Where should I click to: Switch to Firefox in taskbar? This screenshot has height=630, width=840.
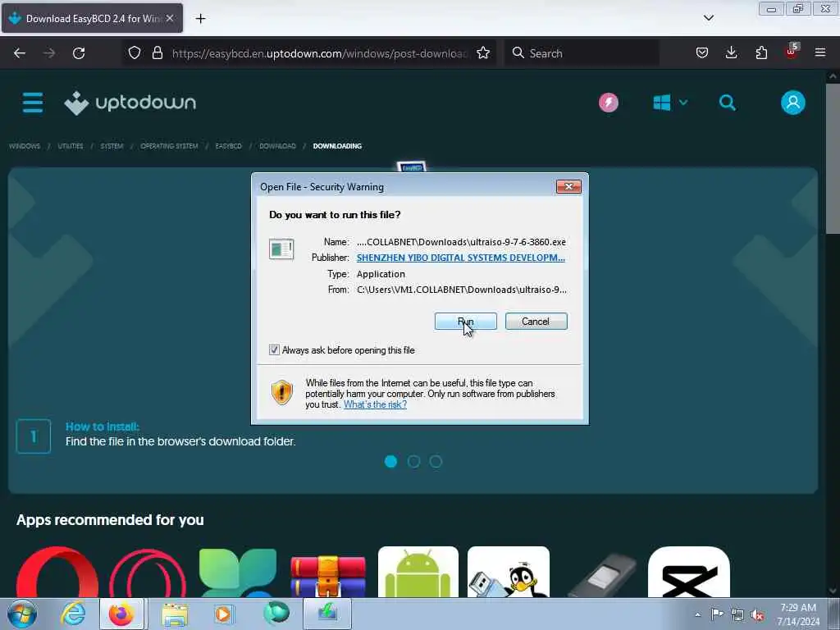pos(121,614)
